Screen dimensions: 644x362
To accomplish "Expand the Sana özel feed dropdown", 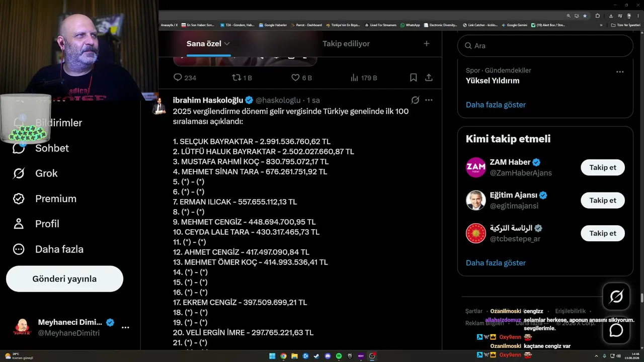I will [x=227, y=44].
